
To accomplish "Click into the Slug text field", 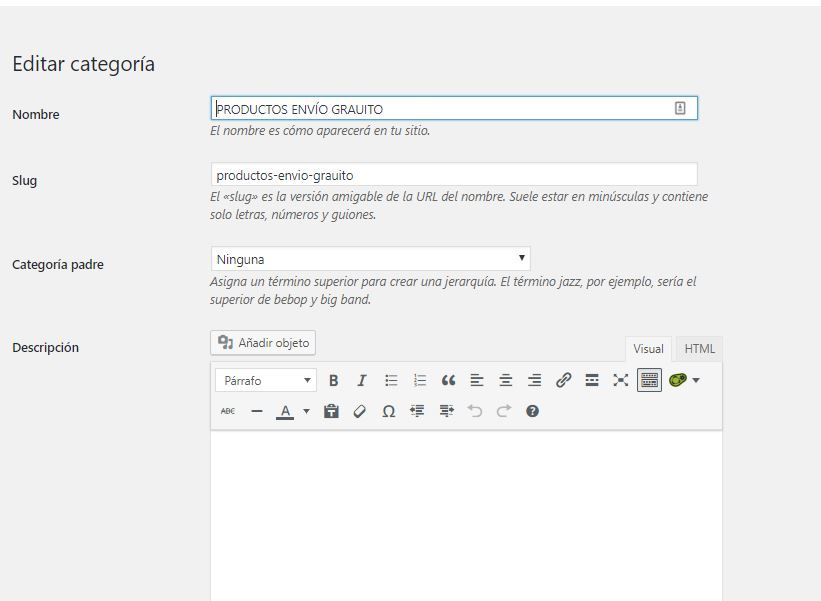I will click(x=454, y=174).
